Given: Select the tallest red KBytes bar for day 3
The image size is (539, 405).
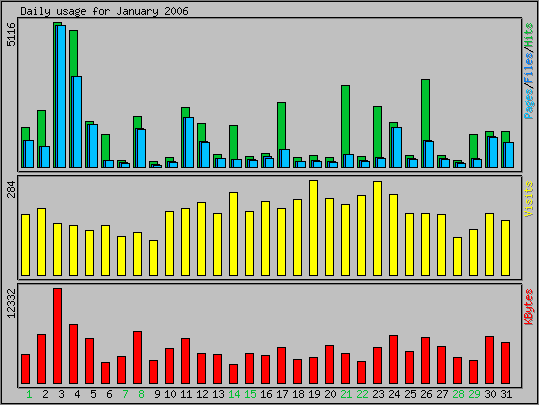Looking at the screenshot, I should (57, 336).
